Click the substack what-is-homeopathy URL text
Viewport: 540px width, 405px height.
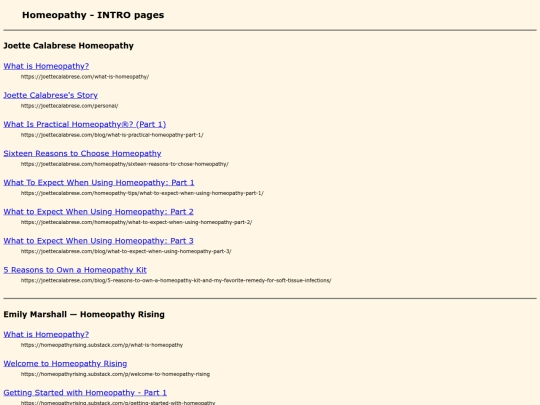[x=102, y=345]
